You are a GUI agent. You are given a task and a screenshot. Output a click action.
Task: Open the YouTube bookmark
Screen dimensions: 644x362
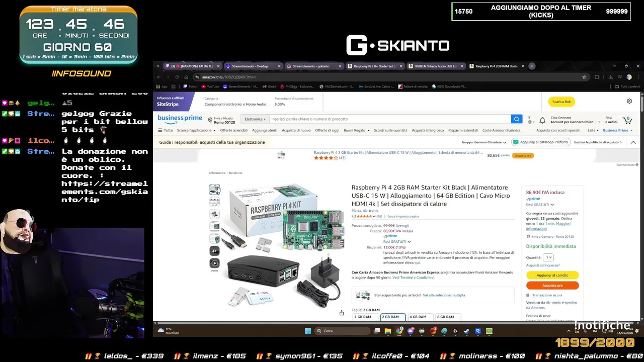point(210,86)
